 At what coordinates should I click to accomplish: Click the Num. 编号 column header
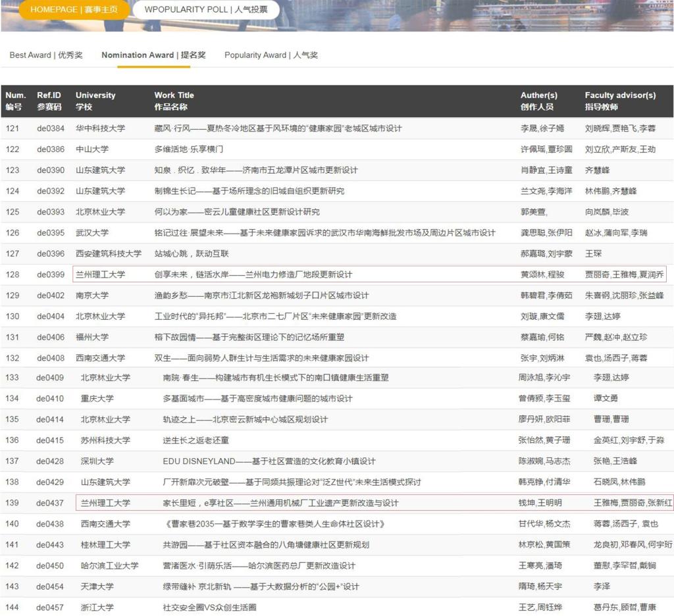point(15,101)
